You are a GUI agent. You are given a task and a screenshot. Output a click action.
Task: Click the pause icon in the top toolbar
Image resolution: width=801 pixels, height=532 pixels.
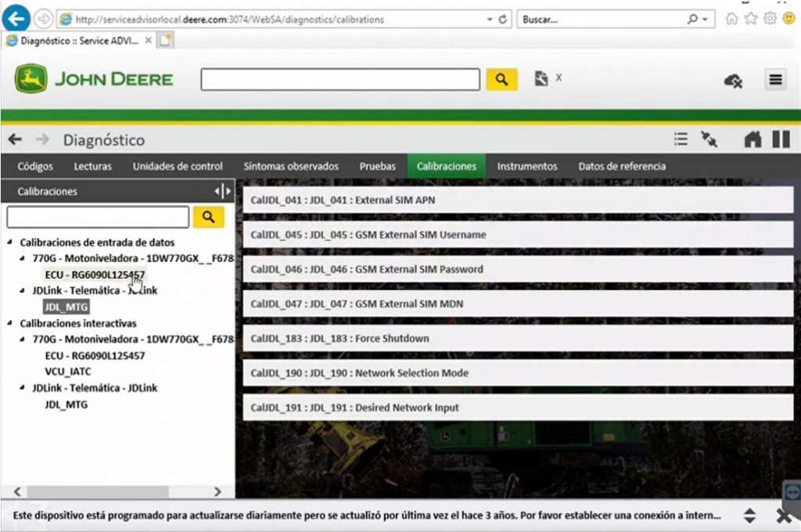[x=780, y=138]
